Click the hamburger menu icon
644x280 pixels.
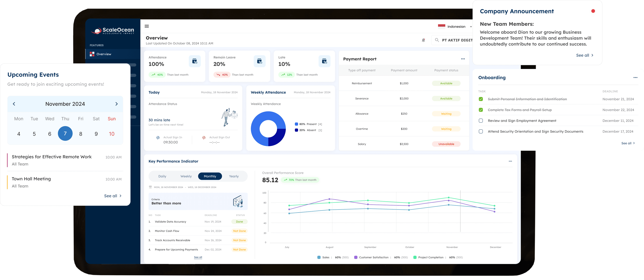[147, 26]
